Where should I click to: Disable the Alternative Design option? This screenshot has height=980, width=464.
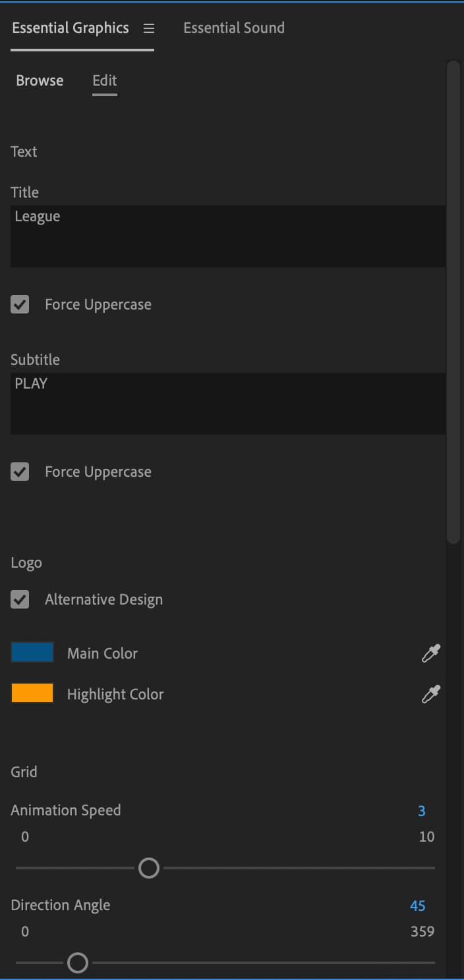(x=19, y=599)
